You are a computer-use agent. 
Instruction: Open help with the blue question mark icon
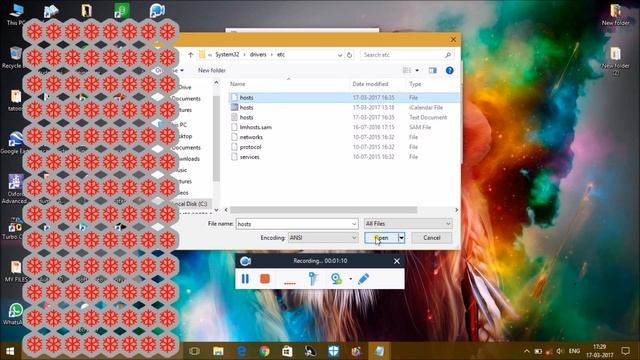pos(449,71)
